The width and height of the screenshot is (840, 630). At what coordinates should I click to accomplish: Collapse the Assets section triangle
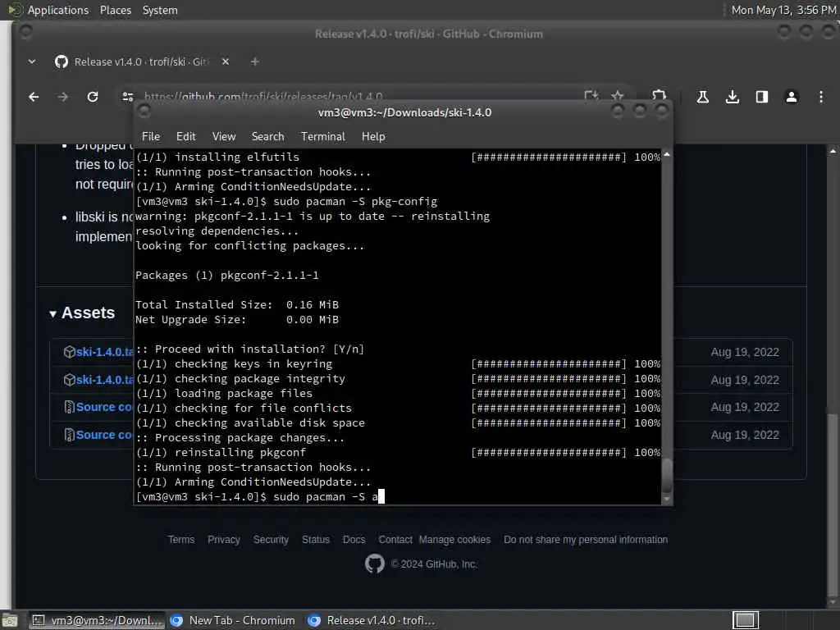53,314
